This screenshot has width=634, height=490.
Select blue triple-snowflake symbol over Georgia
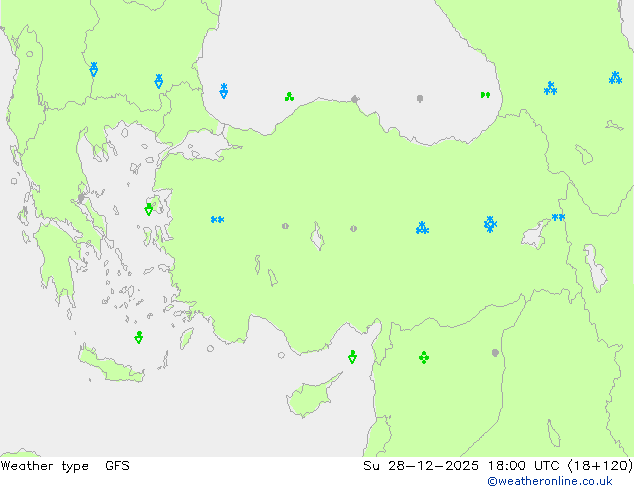(550, 88)
